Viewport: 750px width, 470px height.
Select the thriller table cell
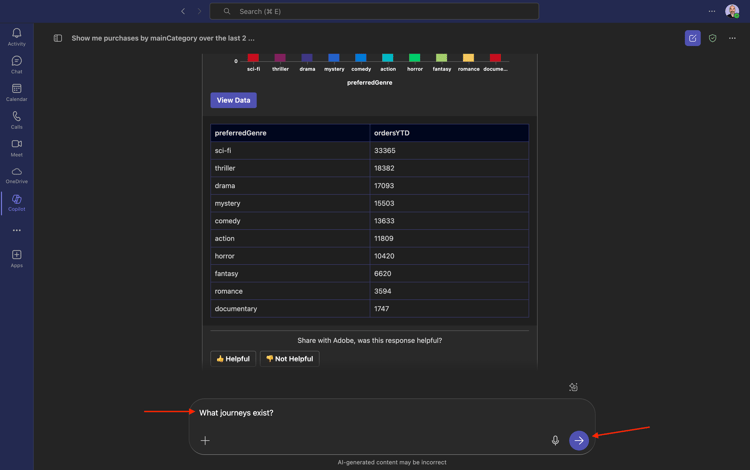point(290,168)
